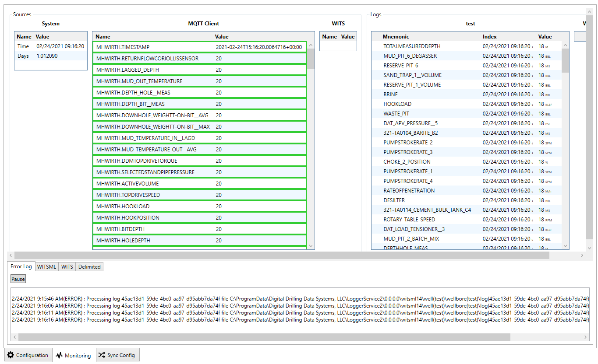Click System Time value 02/24/2021 09:16:20
This screenshot has width=598, height=364.
(60, 46)
